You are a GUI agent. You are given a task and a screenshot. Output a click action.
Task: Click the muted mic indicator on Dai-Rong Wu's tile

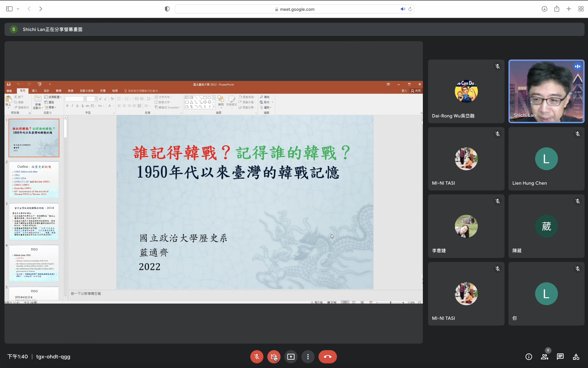(x=498, y=66)
